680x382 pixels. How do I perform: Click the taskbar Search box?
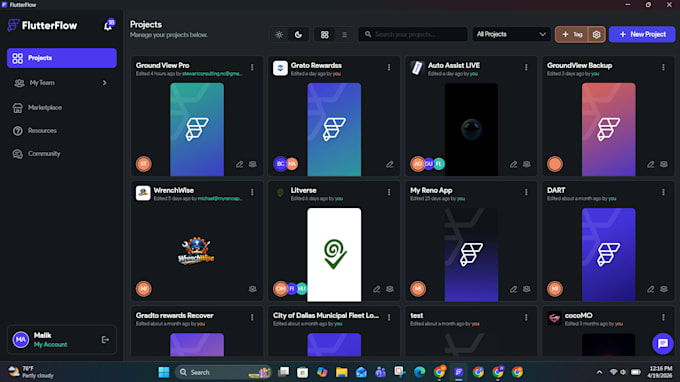[223, 372]
